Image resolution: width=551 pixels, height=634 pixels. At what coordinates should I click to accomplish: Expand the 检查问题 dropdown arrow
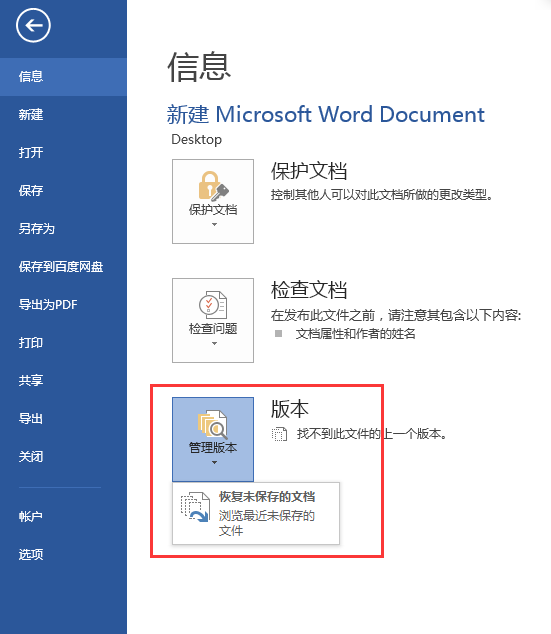tap(214, 343)
